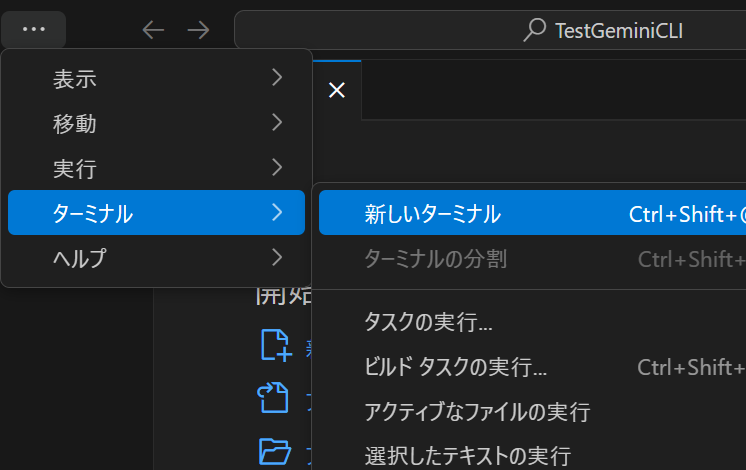Image resolution: width=746 pixels, height=470 pixels.
Task: Select the ターミナル menu item
Action: [x=156, y=212]
